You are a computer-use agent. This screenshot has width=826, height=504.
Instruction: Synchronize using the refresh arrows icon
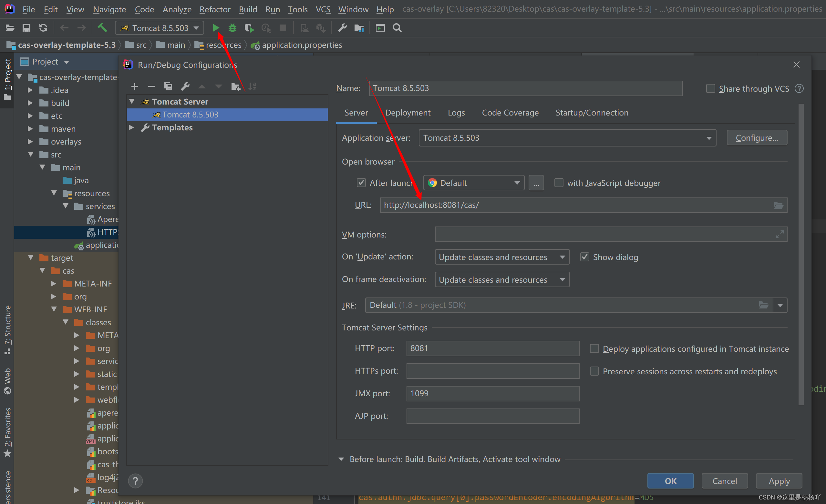click(43, 28)
